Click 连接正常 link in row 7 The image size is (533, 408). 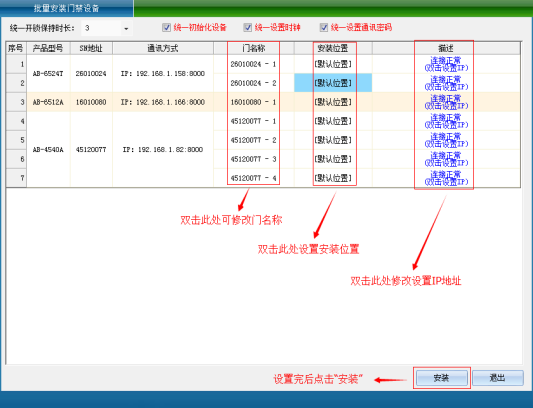tap(446, 178)
